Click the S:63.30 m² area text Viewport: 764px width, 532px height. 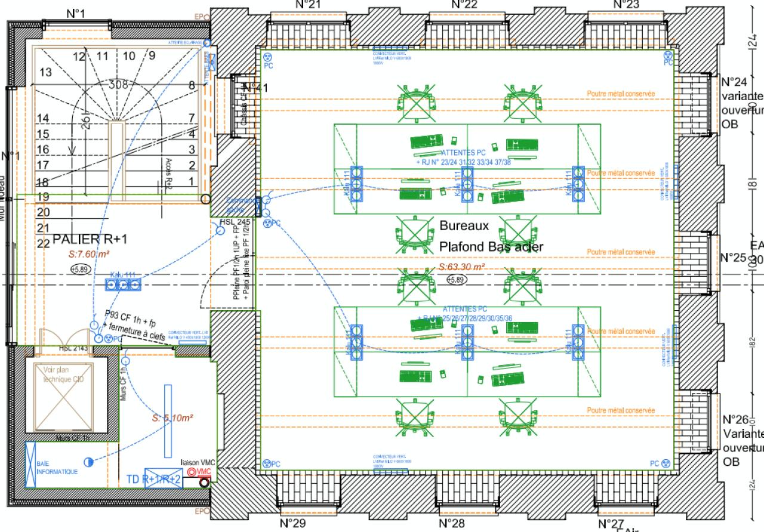461,267
